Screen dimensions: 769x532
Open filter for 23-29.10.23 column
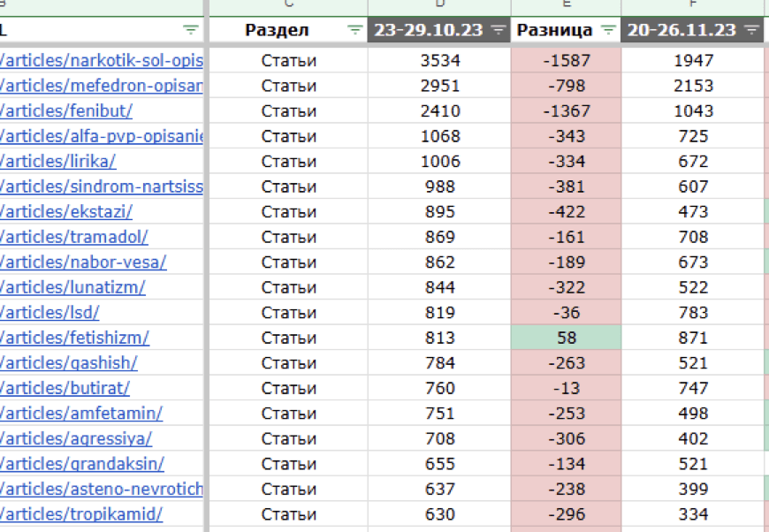pyautogui.click(x=499, y=30)
